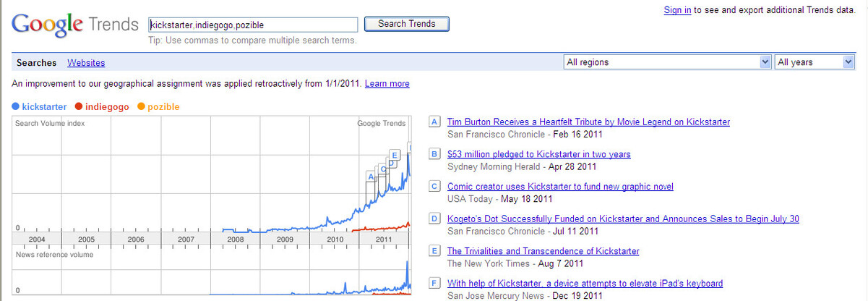Click the tip about using commas
The height and width of the screenshot is (301, 868).
click(x=252, y=41)
